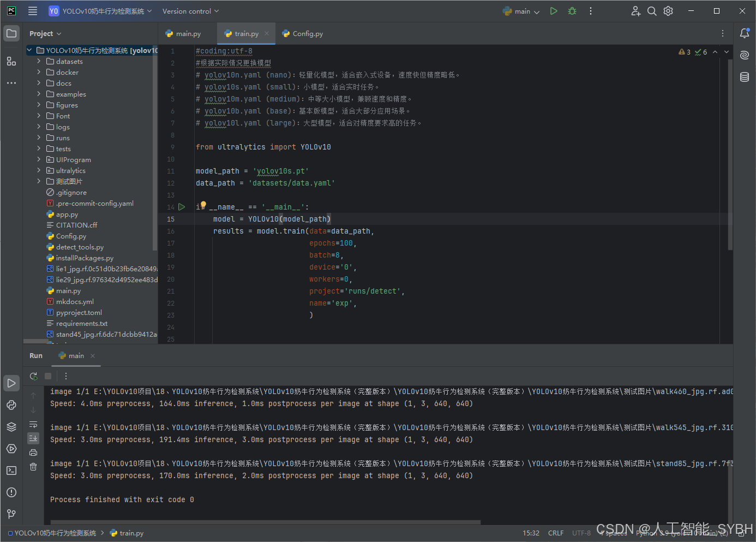Clear the run console with trash icon

pos(33,467)
